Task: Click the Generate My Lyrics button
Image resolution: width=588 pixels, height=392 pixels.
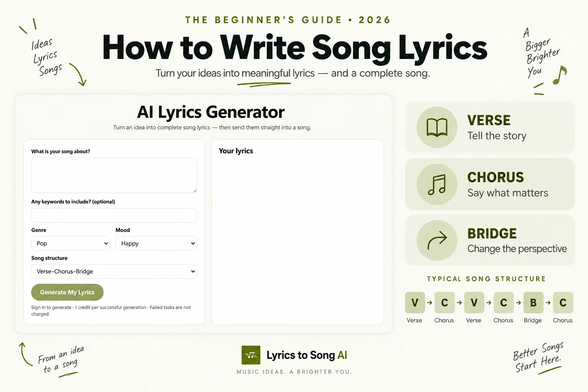Action: pyautogui.click(x=67, y=292)
